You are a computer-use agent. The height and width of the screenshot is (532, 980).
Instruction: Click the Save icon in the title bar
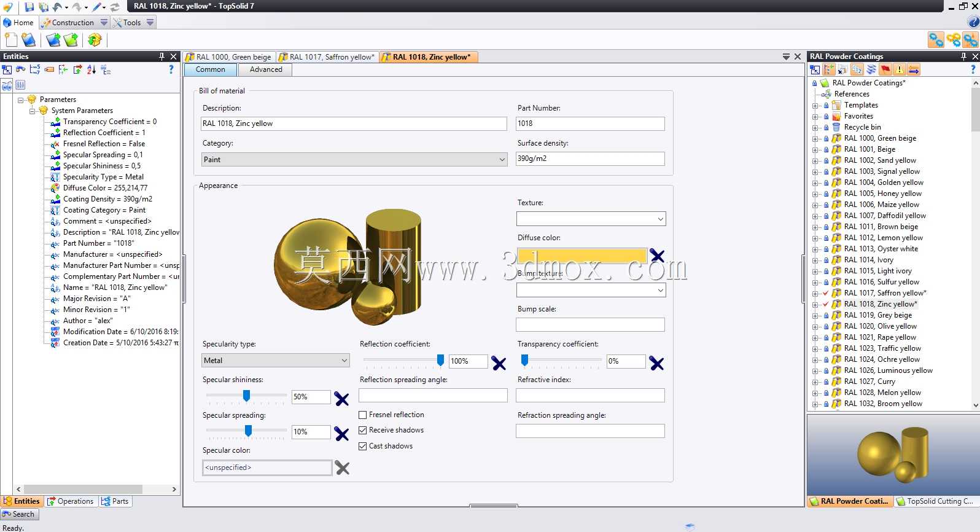point(29,7)
